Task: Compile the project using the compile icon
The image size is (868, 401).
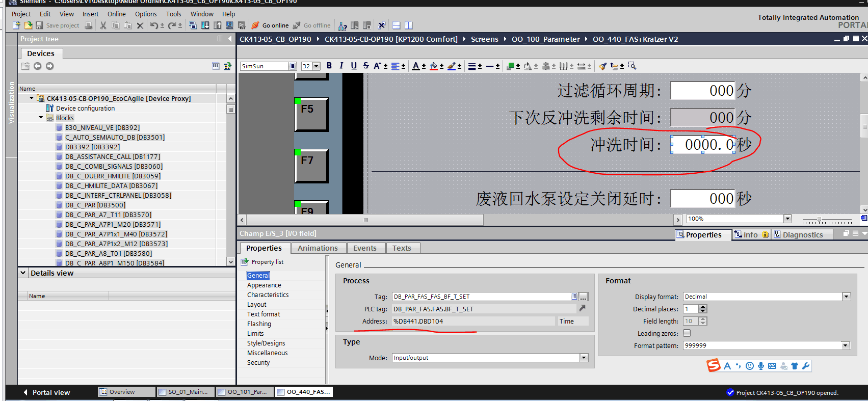Action: tap(193, 25)
